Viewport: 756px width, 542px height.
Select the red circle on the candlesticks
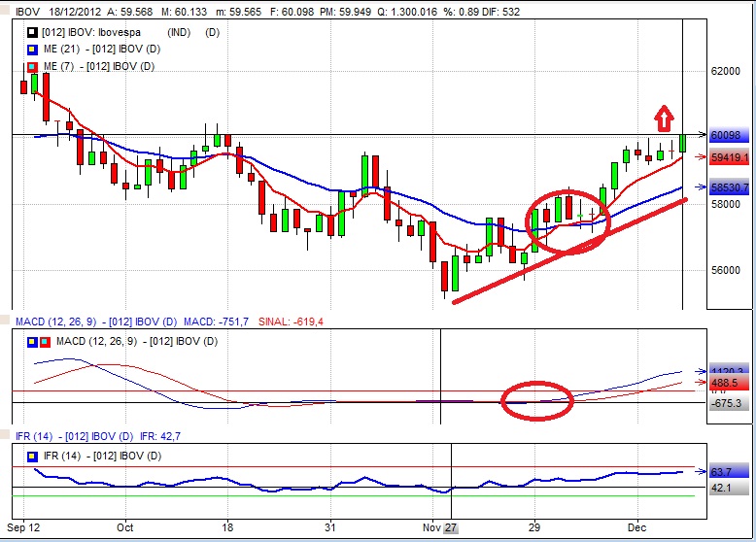coord(569,221)
